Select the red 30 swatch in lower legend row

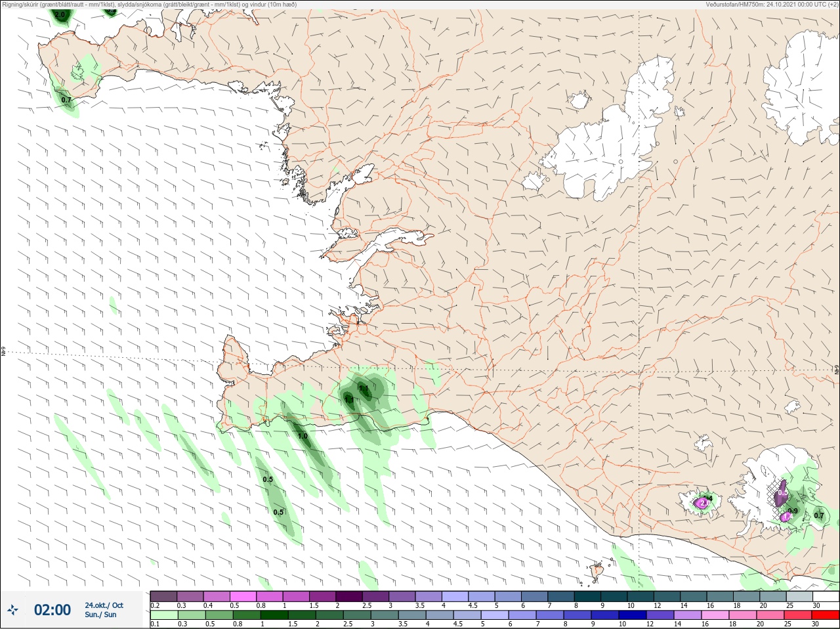[826, 616]
